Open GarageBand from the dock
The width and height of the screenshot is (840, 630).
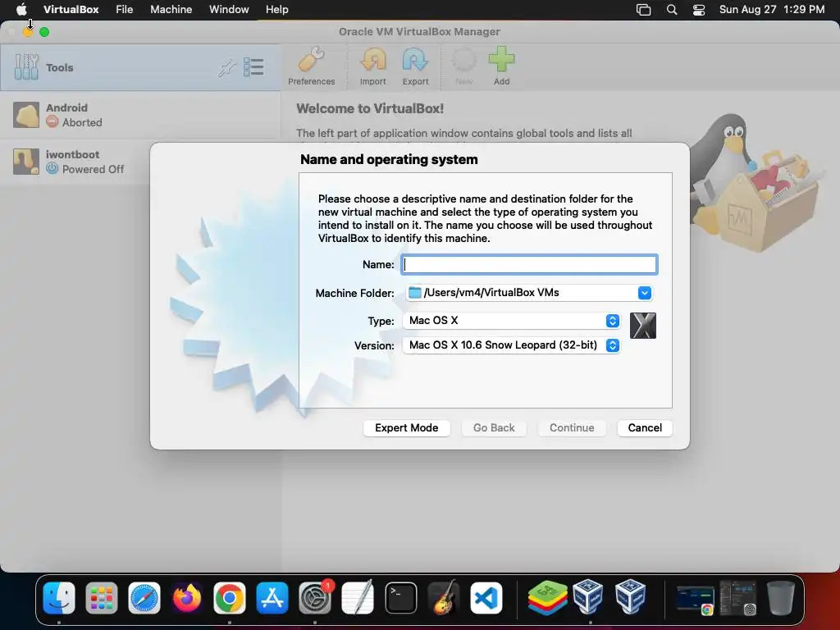tap(444, 598)
